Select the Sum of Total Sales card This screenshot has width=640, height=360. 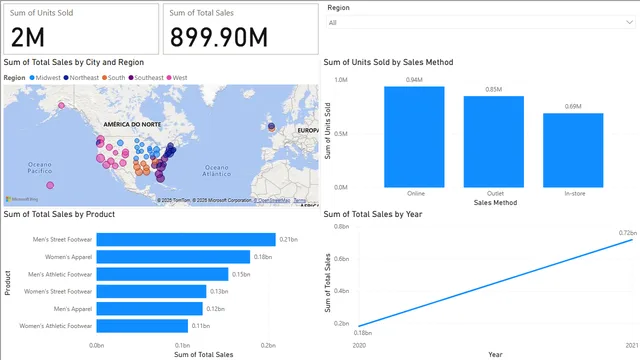click(241, 29)
